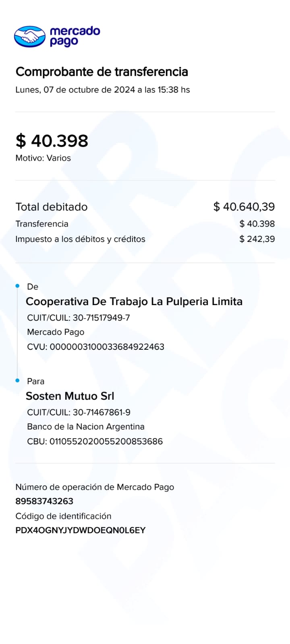This screenshot has height=644, width=290.
Task: Click the "Impuesto a los débitos y créditos" label
Action: tap(80, 239)
